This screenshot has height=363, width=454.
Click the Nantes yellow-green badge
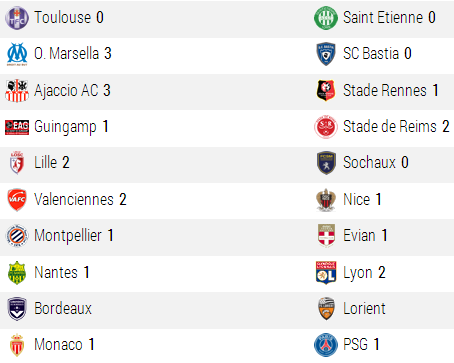[17, 273]
